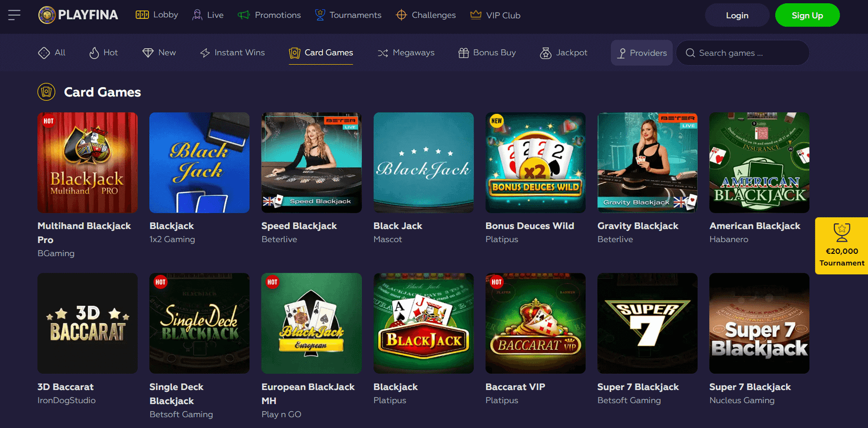Launch the Baccarat VIP thumbnail
868x428 pixels.
535,323
